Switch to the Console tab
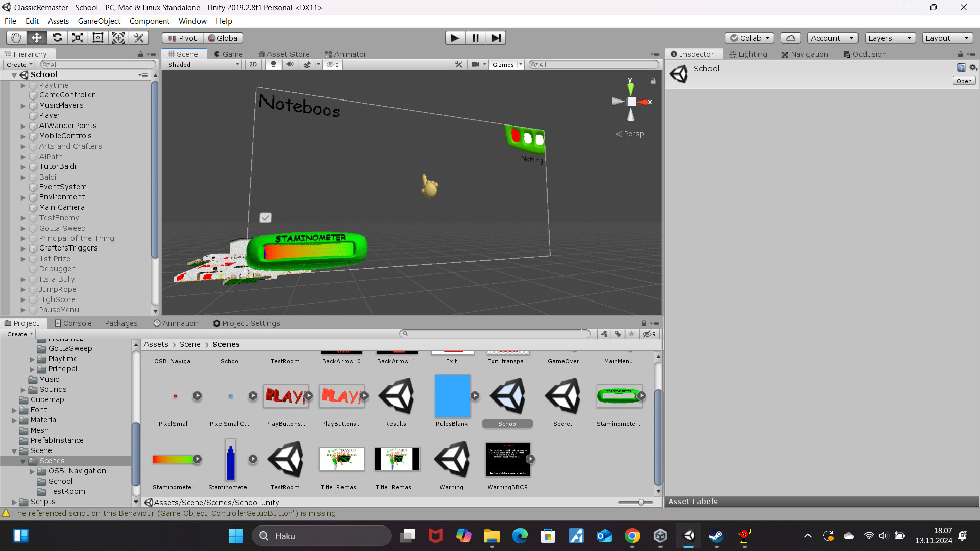 pyautogui.click(x=73, y=323)
